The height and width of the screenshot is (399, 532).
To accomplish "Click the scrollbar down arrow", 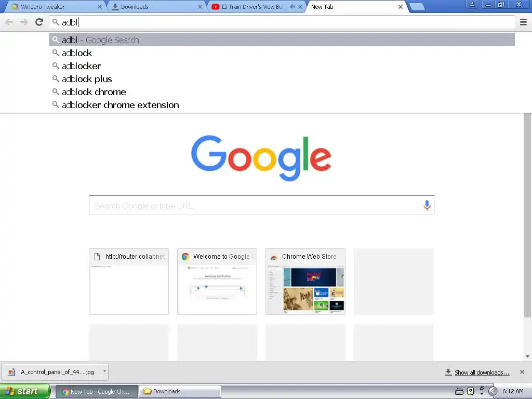I will pyautogui.click(x=527, y=356).
